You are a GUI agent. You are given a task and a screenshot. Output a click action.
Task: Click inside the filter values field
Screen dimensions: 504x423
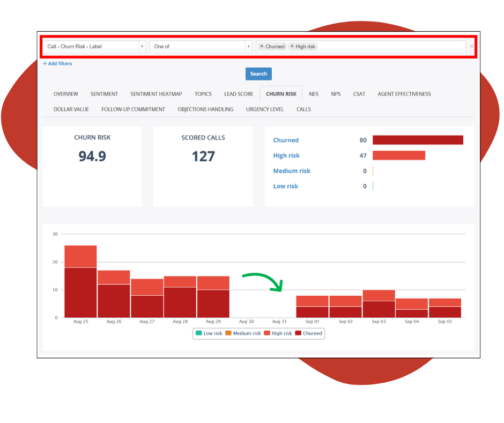pos(391,47)
